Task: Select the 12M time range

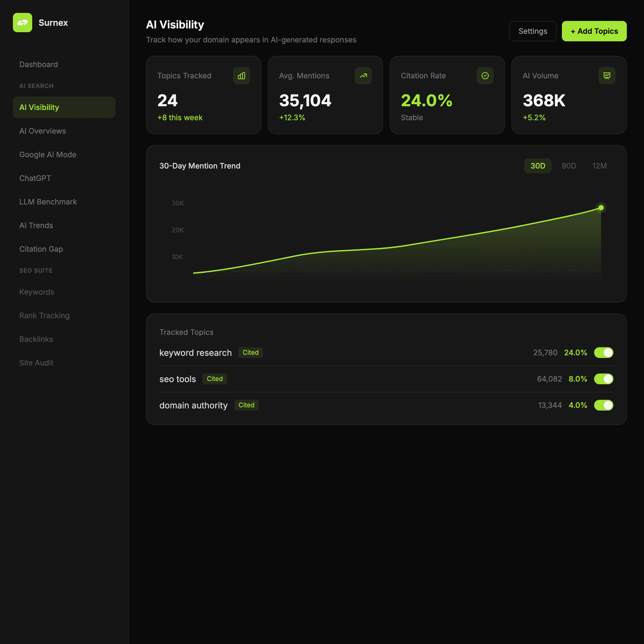Action: 599,166
